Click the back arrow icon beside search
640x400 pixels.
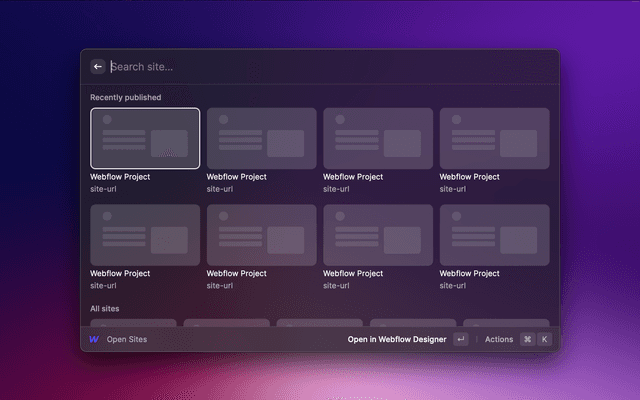click(x=98, y=67)
